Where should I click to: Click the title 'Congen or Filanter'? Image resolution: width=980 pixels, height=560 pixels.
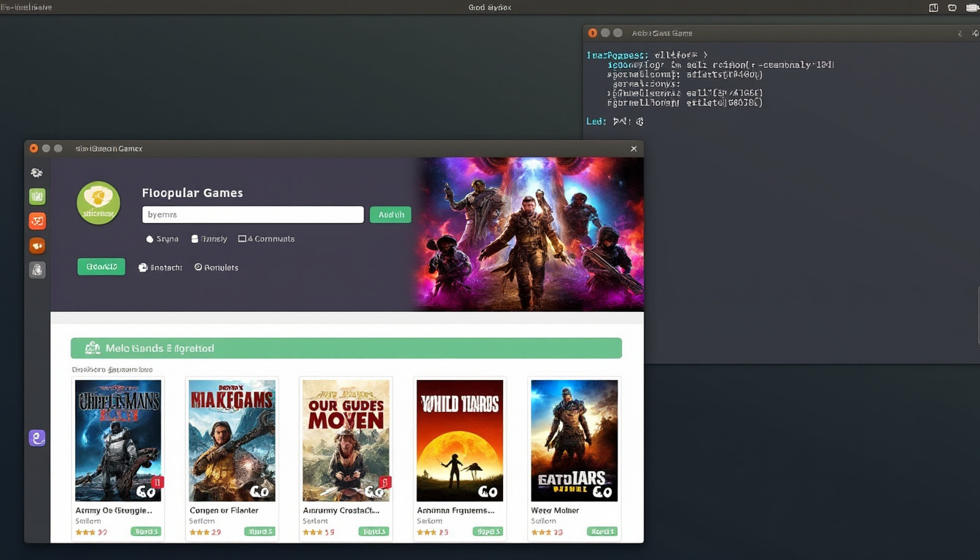(224, 510)
